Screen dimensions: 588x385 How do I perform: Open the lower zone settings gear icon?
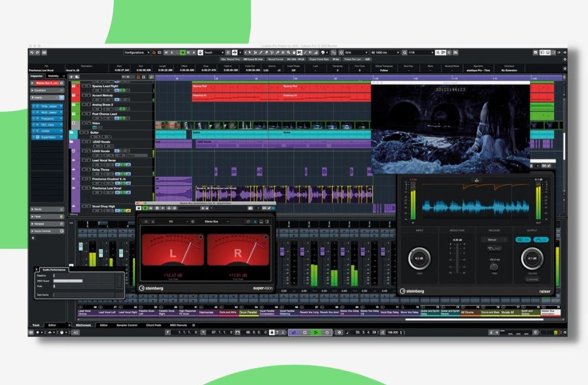(33, 238)
